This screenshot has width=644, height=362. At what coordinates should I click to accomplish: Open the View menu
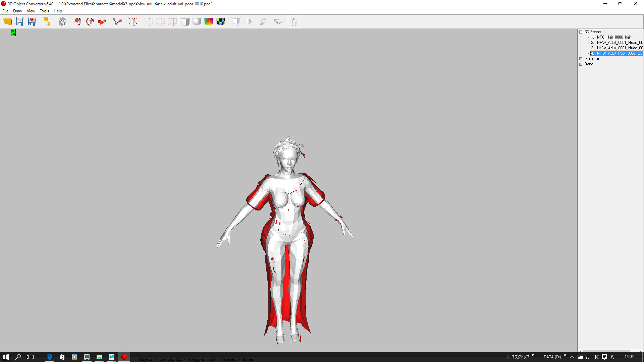(31, 11)
